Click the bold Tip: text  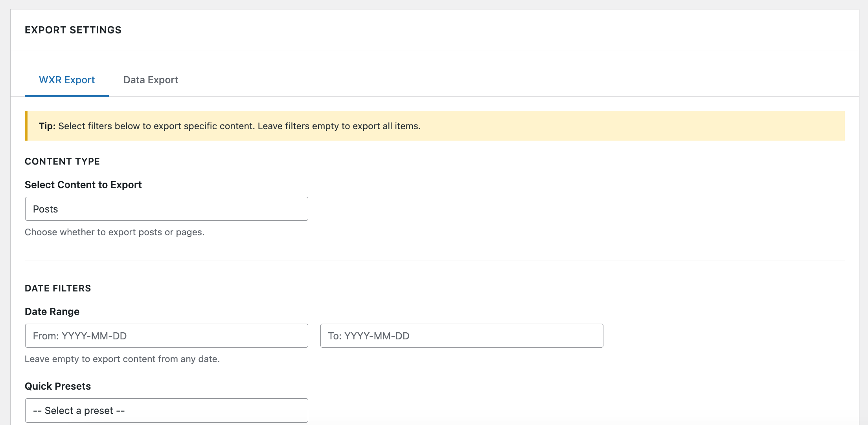47,126
